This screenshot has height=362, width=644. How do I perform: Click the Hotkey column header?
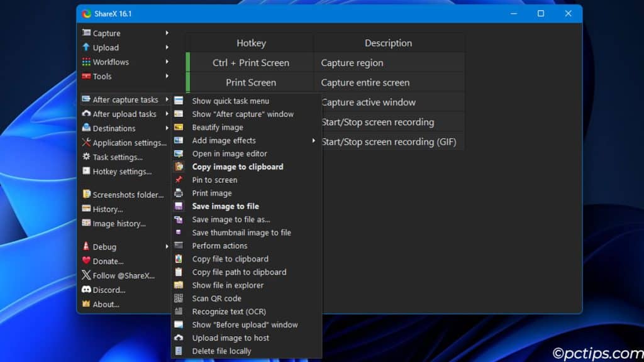pos(251,43)
